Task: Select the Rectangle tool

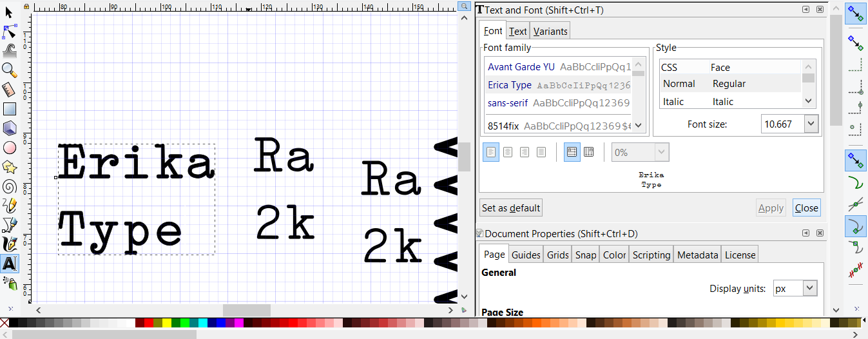Action: [x=10, y=109]
